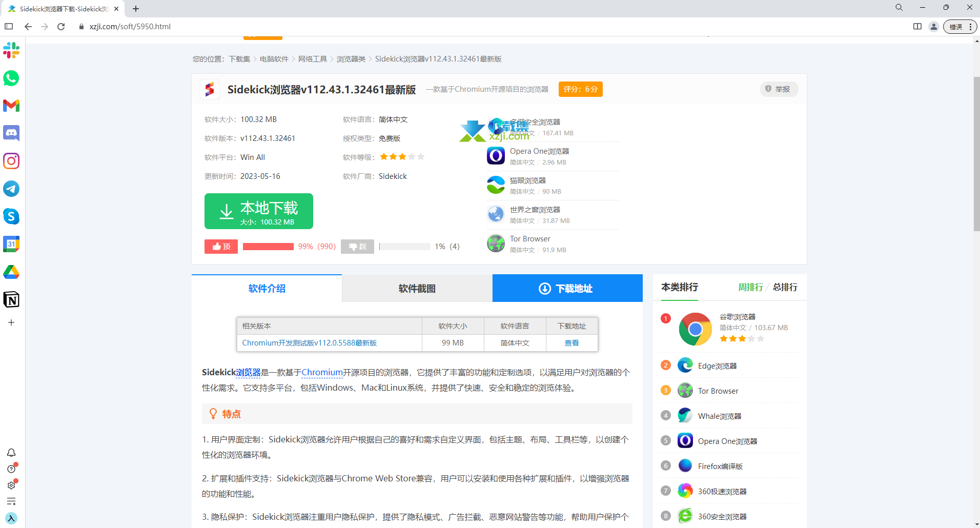Toggle the sidebar panel button
This screenshot has height=528, width=980.
pos(9,27)
